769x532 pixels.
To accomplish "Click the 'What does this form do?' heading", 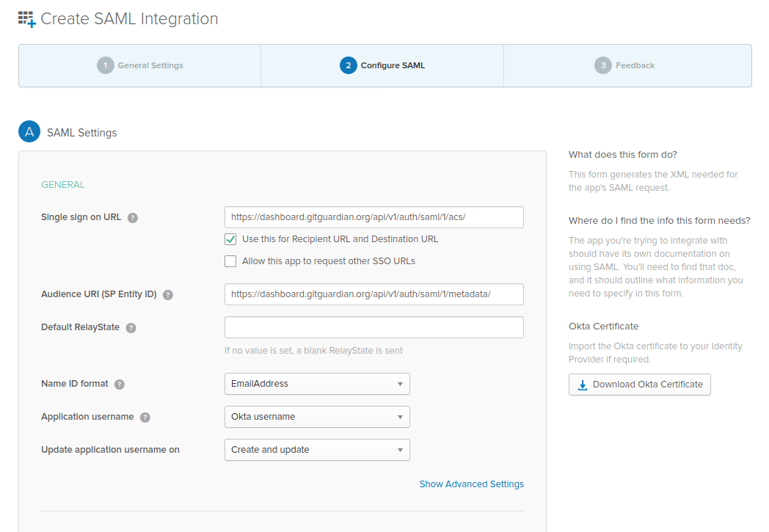I will coord(622,154).
